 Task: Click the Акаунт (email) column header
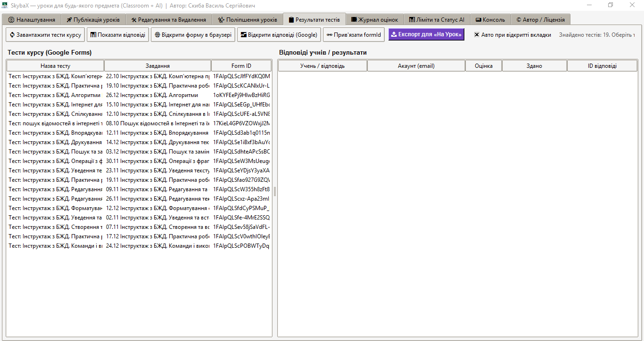point(416,66)
